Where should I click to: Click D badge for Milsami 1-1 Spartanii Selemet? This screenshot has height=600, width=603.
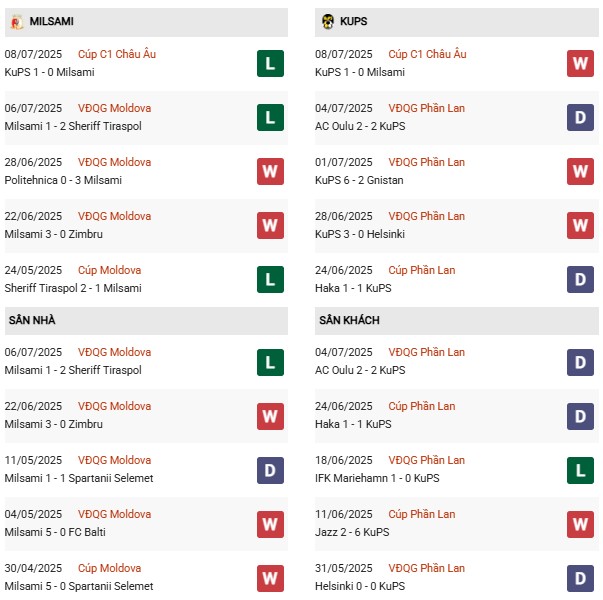270,470
